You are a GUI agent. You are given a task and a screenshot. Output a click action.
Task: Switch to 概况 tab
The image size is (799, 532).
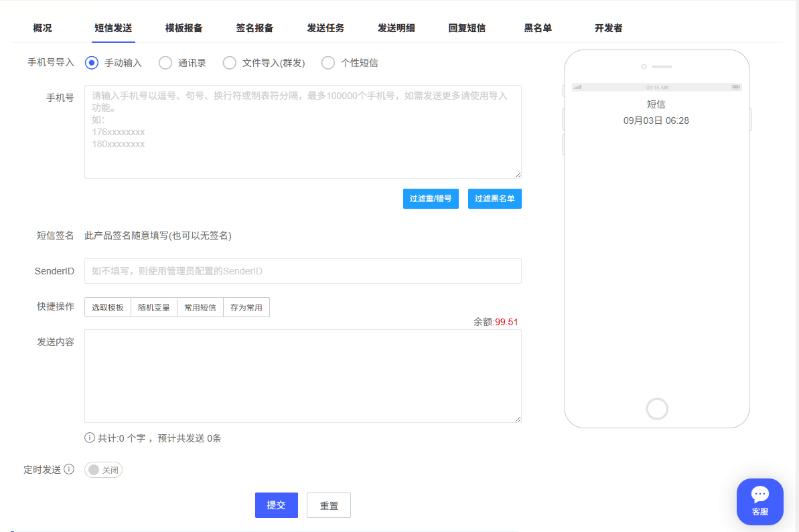point(42,28)
